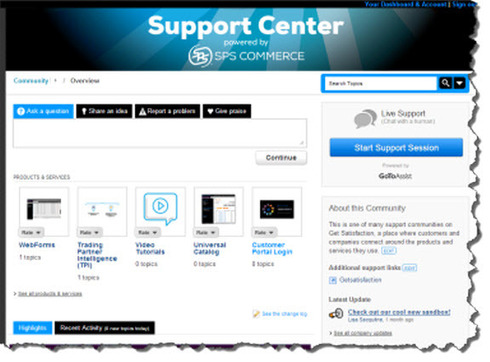Expand the Rate dropdown under Customer Portal Login
This screenshot has height=362, width=490.
tap(264, 232)
